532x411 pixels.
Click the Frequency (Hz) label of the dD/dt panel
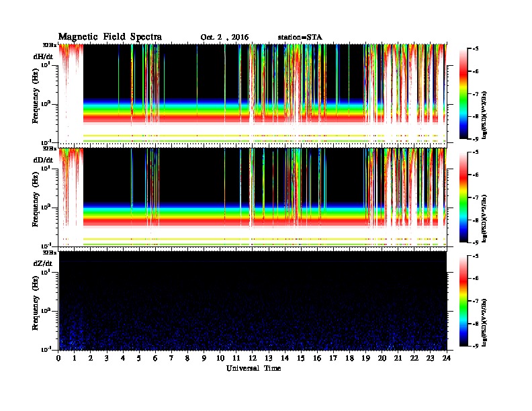36,201
